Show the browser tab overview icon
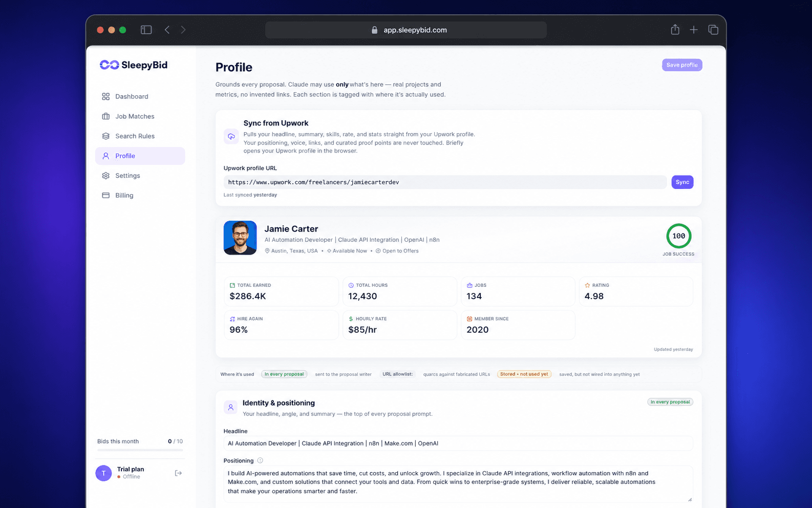 point(713,30)
